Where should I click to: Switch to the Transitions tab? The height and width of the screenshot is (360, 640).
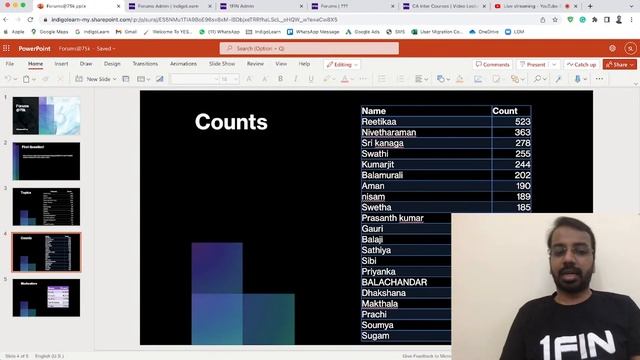(145, 64)
